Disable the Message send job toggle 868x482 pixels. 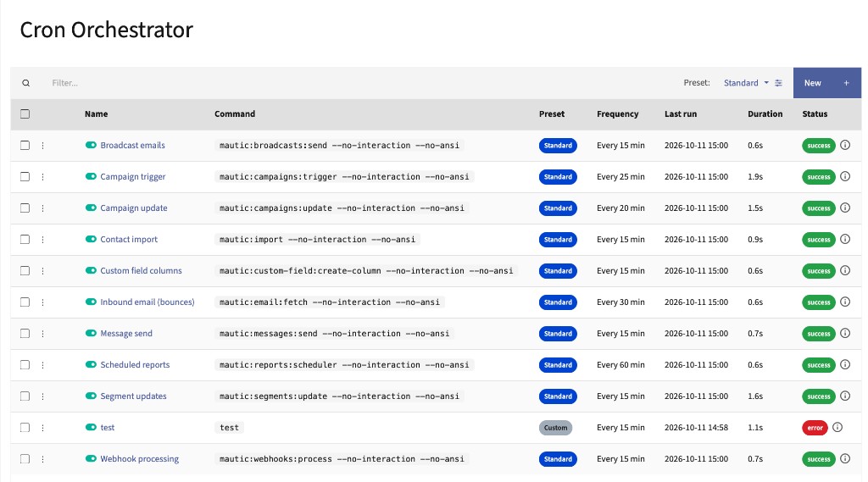(x=91, y=333)
